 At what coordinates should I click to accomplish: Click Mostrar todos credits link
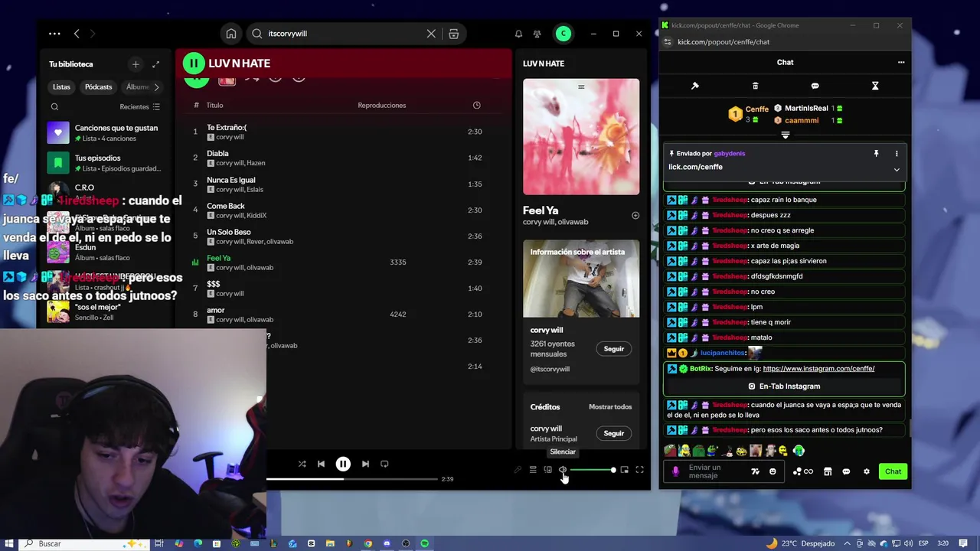[610, 407]
